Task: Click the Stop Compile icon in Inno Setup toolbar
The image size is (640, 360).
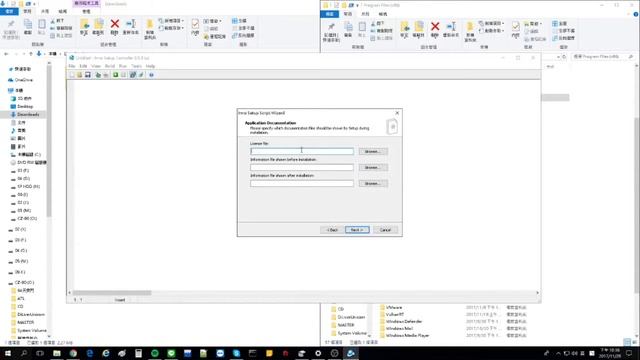Action: point(106,75)
